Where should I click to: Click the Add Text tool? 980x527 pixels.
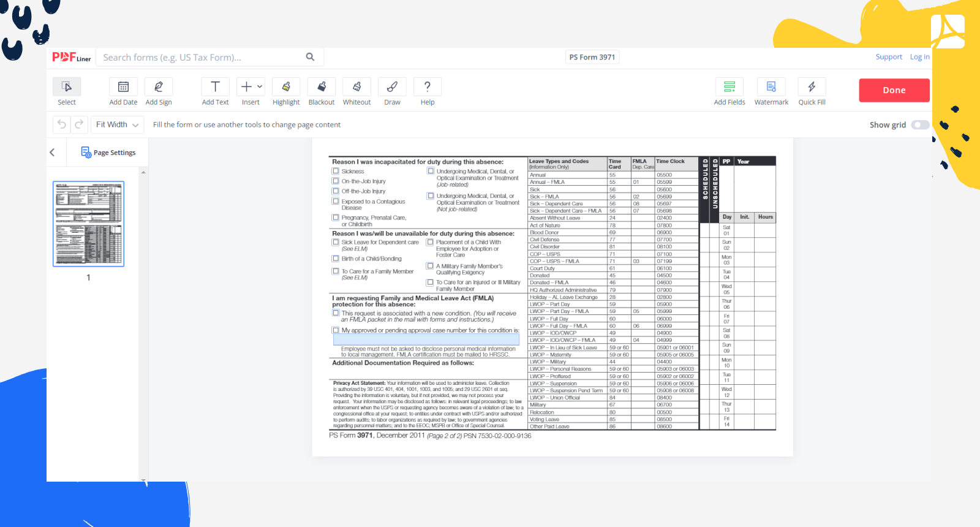215,87
